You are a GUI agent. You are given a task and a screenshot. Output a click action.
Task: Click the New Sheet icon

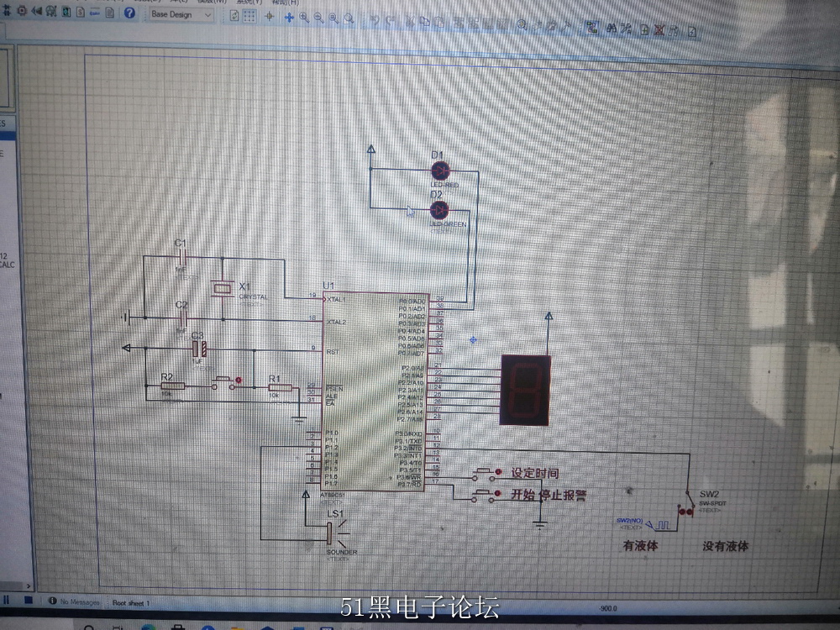pyautogui.click(x=644, y=29)
